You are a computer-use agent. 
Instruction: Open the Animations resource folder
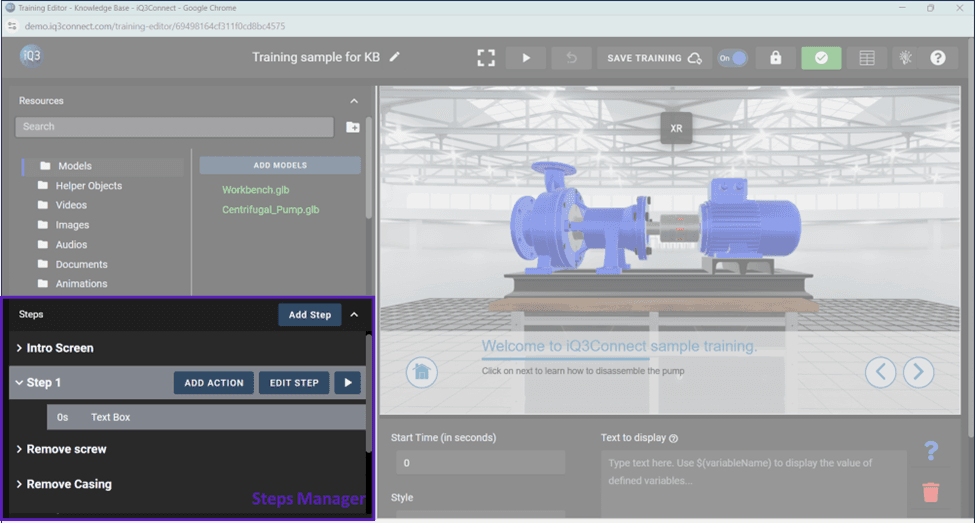[81, 284]
